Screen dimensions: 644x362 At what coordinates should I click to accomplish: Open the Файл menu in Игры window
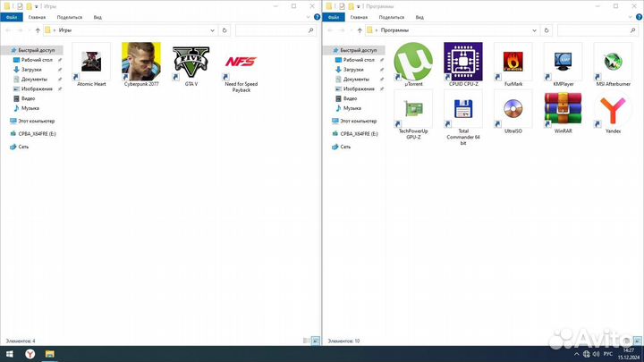point(12,17)
